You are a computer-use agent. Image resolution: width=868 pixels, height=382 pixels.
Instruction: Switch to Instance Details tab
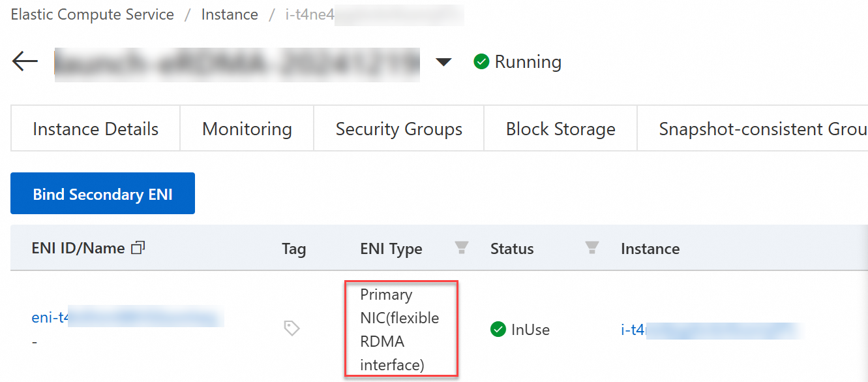[x=95, y=129]
